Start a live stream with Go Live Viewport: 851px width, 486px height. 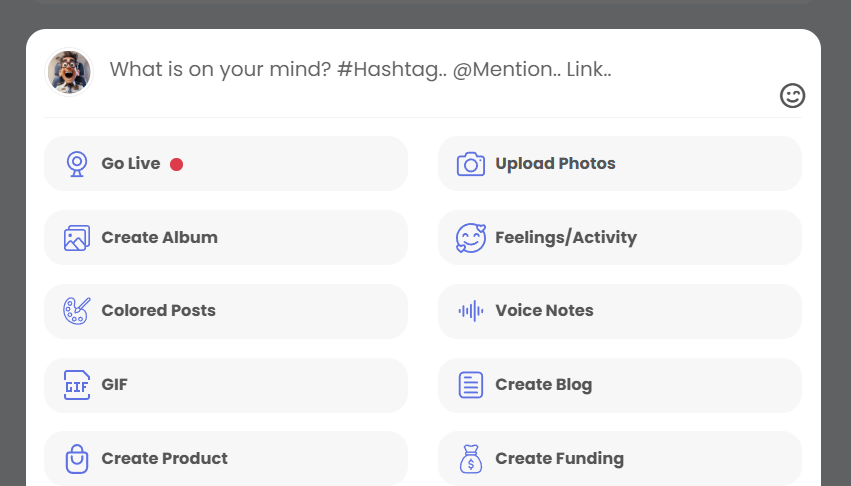click(226, 164)
